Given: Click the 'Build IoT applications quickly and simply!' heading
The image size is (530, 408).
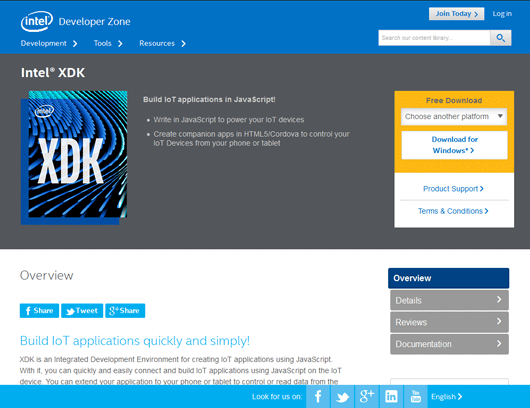Looking at the screenshot, I should coord(135,341).
